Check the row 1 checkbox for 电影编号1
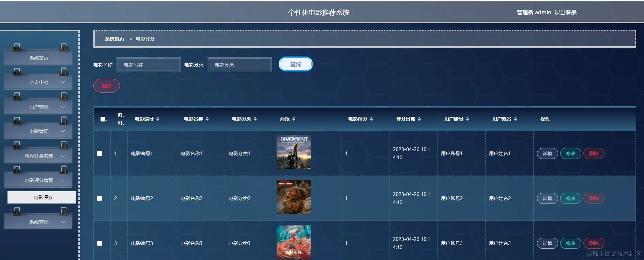Viewport: 644px width, 260px height. 99,153
